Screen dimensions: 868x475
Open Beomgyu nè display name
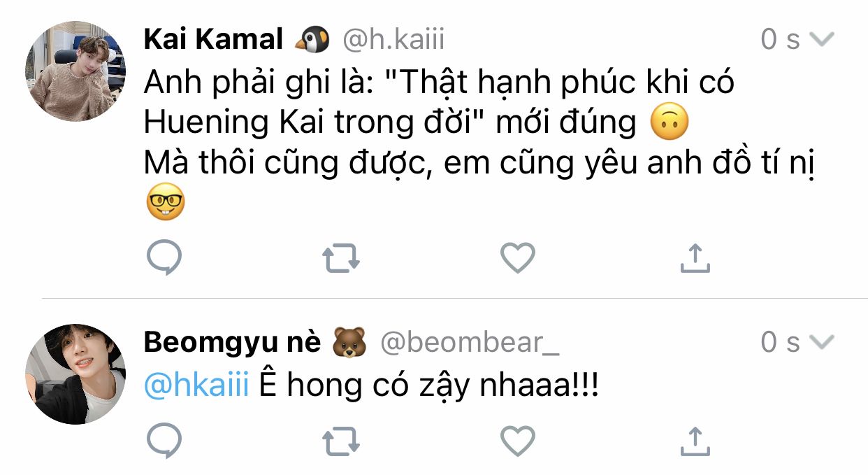232,343
